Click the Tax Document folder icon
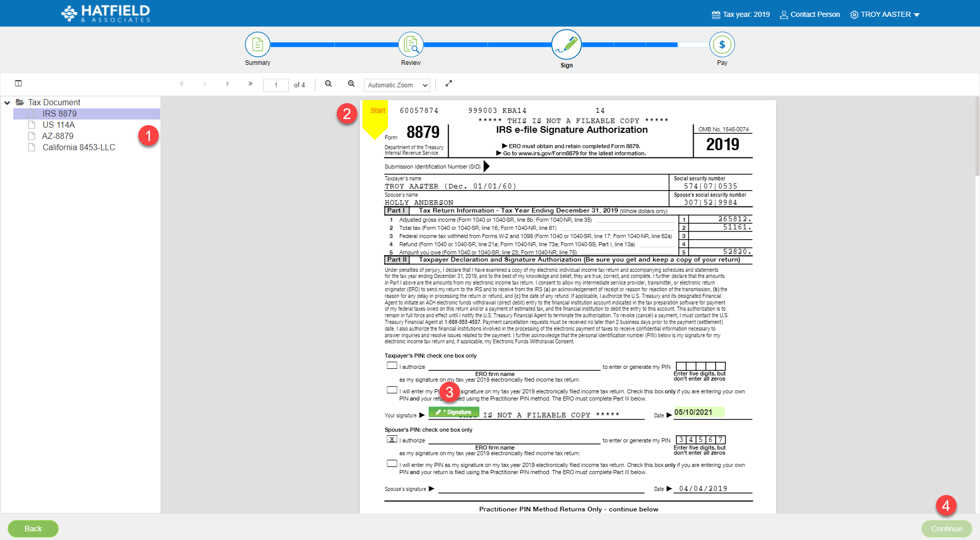The image size is (980, 540). coord(20,102)
